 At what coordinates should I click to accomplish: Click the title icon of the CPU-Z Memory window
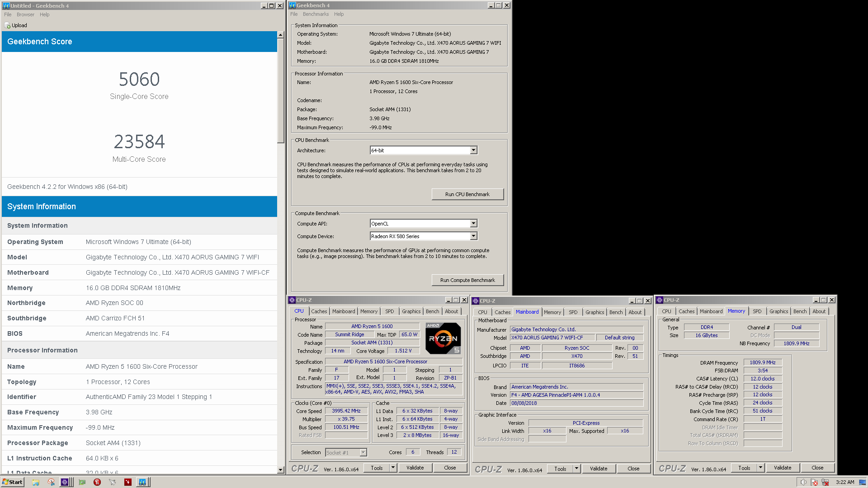pos(660,300)
